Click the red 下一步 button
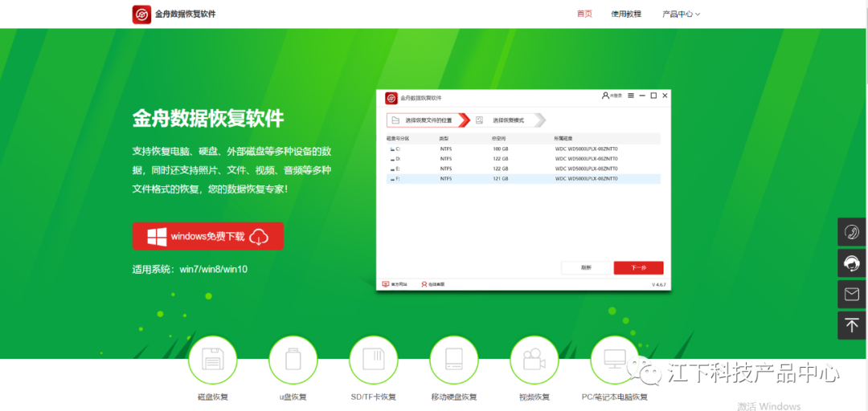Screen dimensions: 868x411 click(638, 268)
